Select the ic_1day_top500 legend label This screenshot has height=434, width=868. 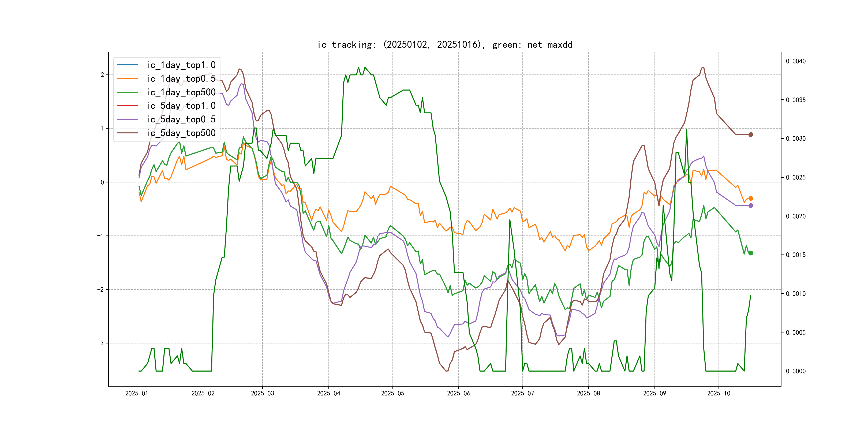click(x=181, y=92)
